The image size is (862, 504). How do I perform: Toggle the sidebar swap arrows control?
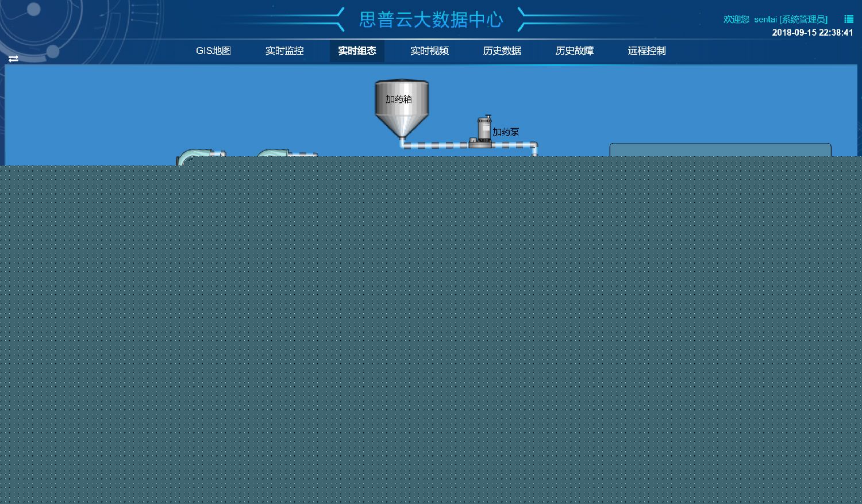tap(13, 59)
